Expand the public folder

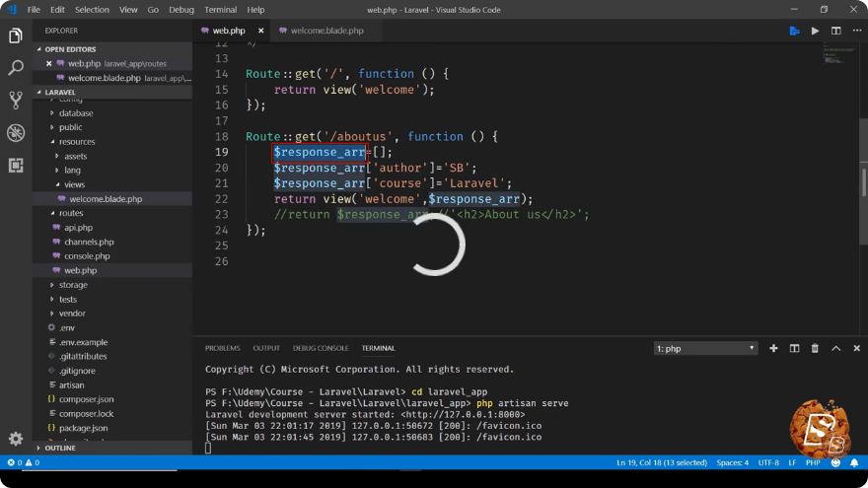[x=70, y=127]
